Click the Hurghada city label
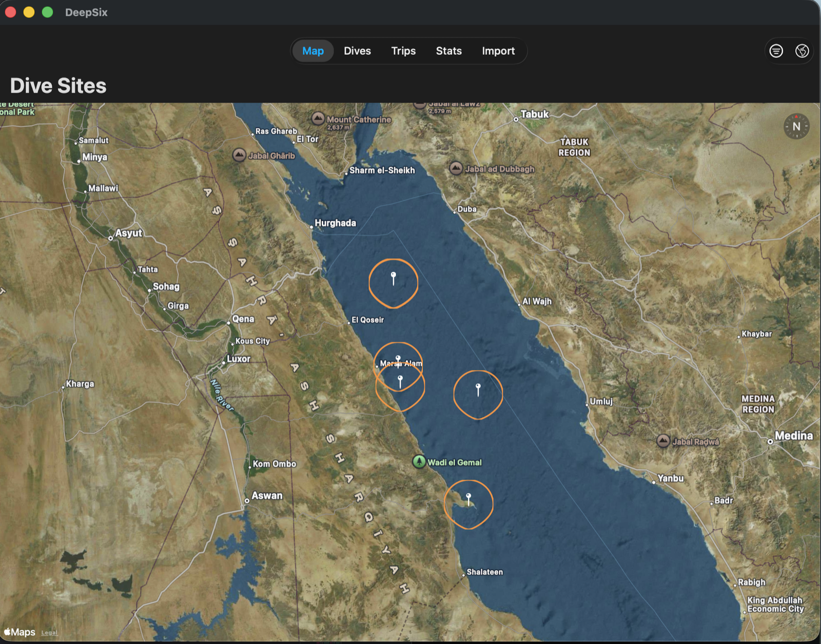The width and height of the screenshot is (821, 644). pyautogui.click(x=335, y=223)
